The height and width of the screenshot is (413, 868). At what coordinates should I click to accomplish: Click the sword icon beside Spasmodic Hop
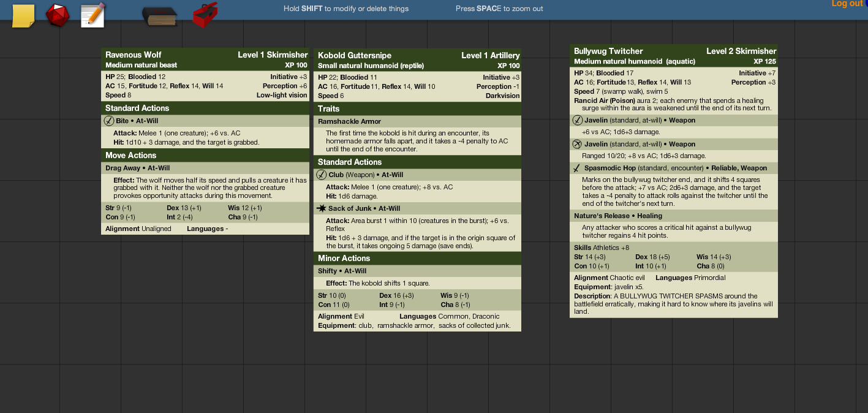point(576,168)
